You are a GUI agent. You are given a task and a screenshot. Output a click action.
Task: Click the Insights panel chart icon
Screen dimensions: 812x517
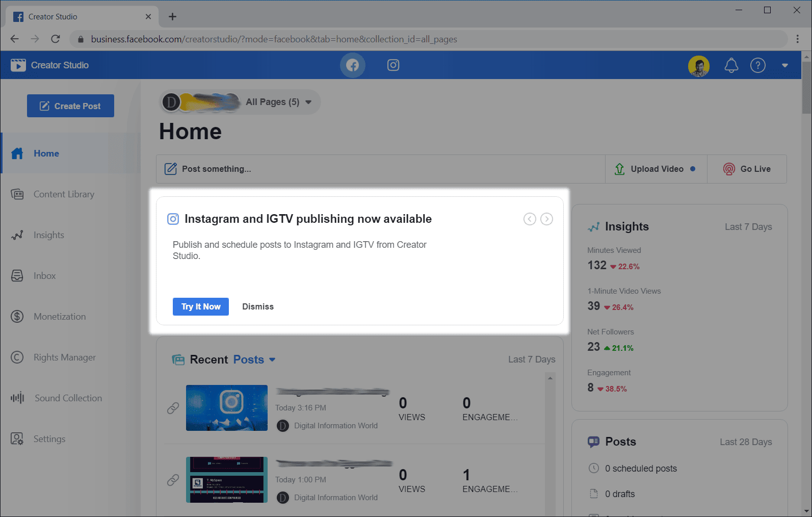click(x=593, y=227)
